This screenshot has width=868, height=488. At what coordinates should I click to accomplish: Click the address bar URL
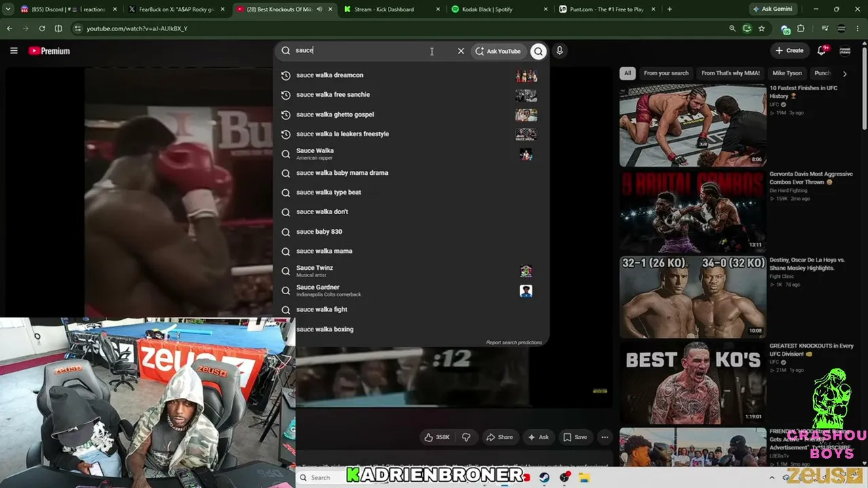pos(137,28)
